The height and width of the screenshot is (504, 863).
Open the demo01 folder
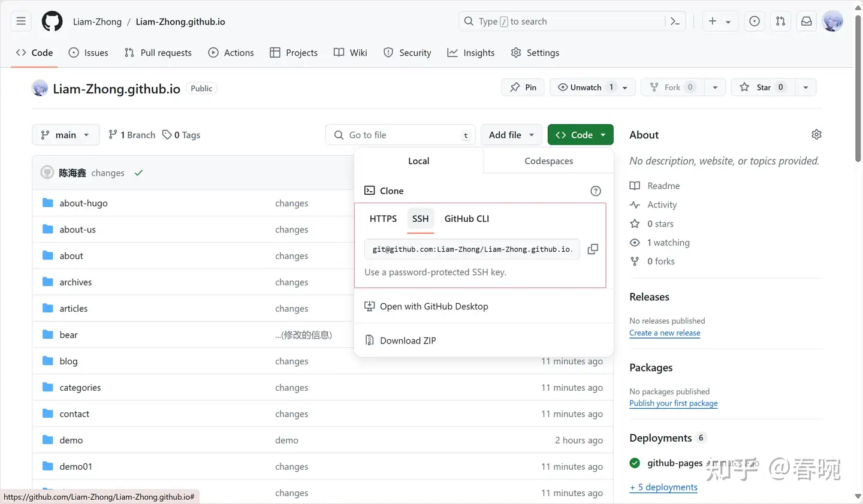[76, 467]
